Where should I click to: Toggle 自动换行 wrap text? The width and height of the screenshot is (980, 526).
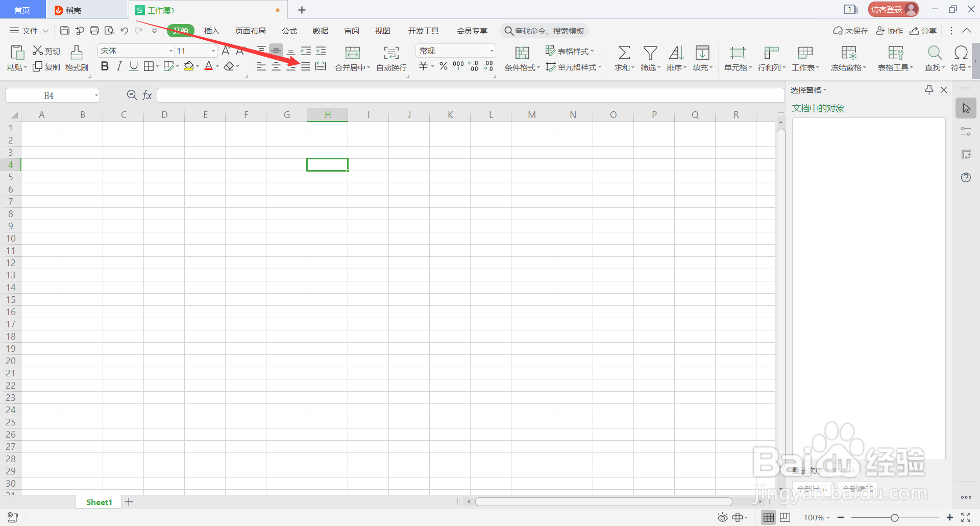click(x=391, y=58)
